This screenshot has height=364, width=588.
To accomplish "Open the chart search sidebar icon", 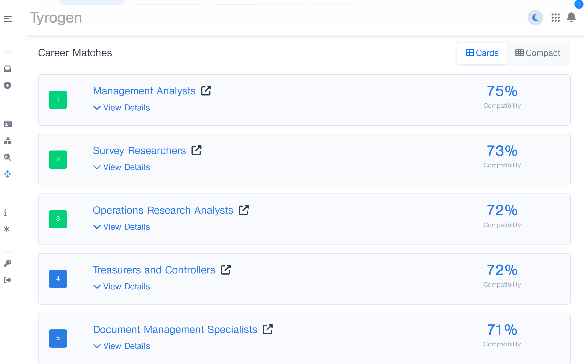I will (x=7, y=157).
